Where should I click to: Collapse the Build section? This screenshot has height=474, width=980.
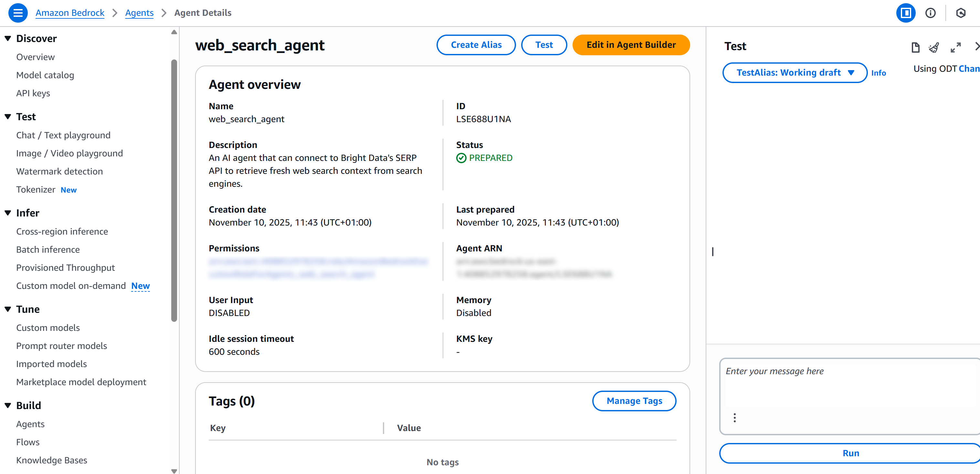(8, 405)
